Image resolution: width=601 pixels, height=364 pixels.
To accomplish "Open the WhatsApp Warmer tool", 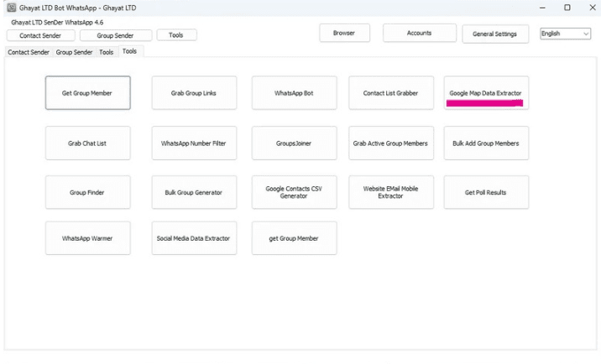I will point(87,238).
